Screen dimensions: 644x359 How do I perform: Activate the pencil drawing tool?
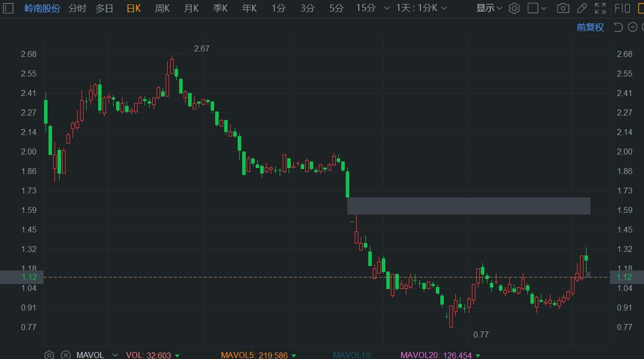coord(581,8)
